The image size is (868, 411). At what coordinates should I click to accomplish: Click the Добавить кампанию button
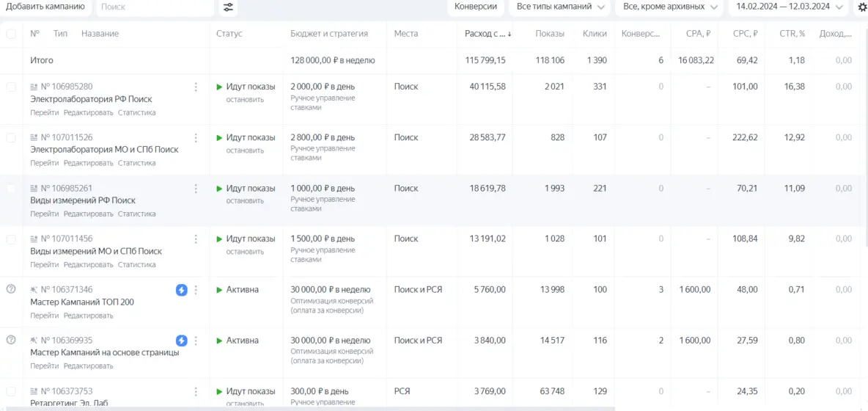coord(45,7)
